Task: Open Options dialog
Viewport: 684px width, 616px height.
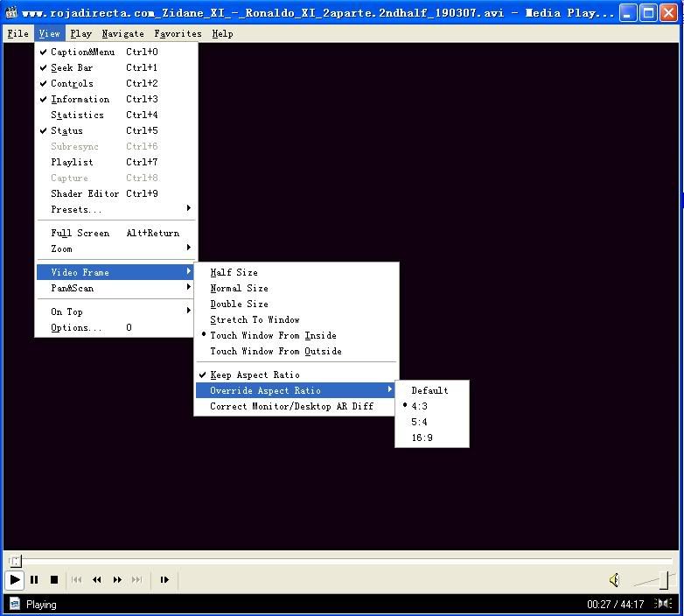Action: pyautogui.click(x=115, y=327)
